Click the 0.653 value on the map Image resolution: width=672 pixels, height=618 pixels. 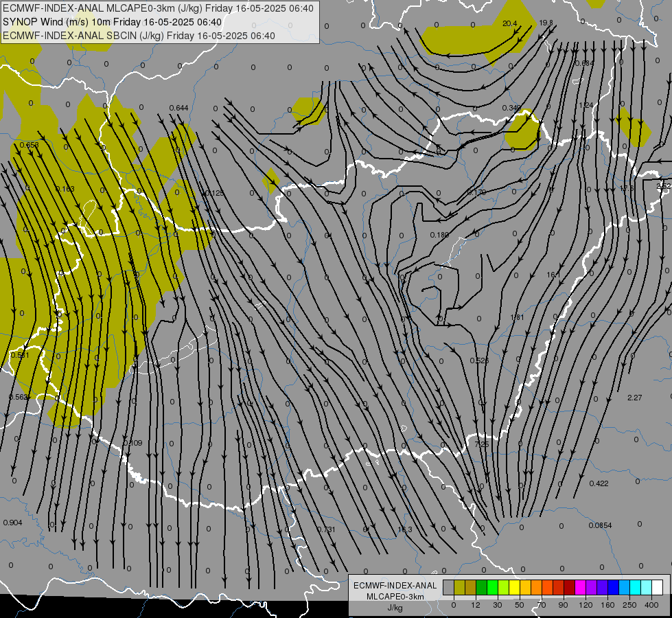coord(29,145)
